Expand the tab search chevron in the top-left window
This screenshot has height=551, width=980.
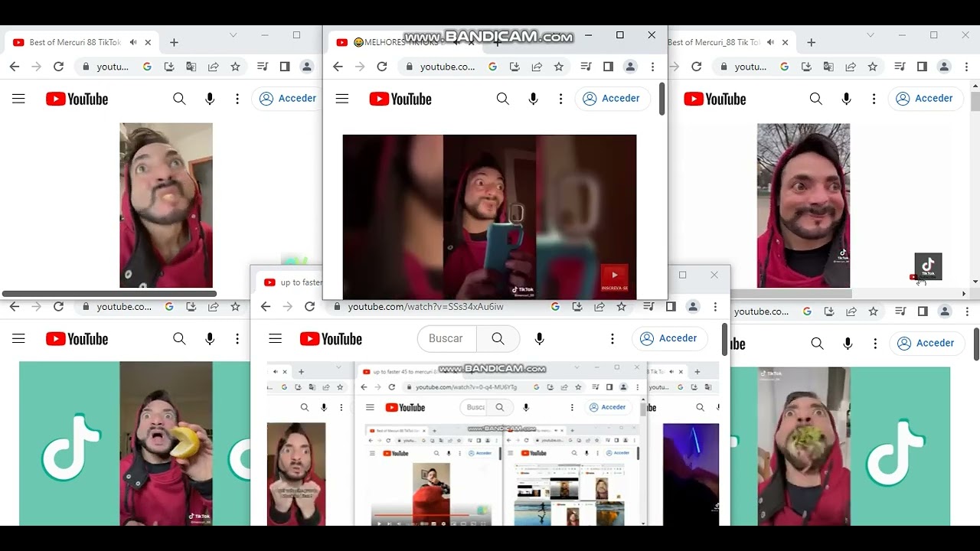234,35
